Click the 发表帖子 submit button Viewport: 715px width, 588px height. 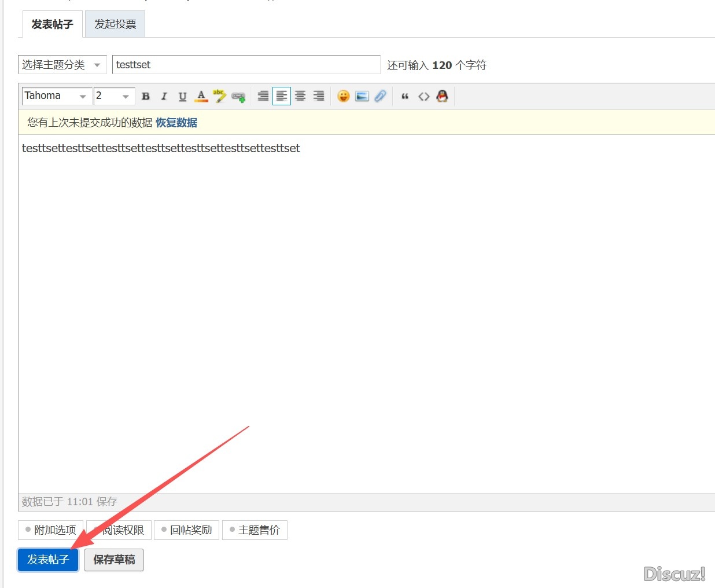(x=47, y=560)
